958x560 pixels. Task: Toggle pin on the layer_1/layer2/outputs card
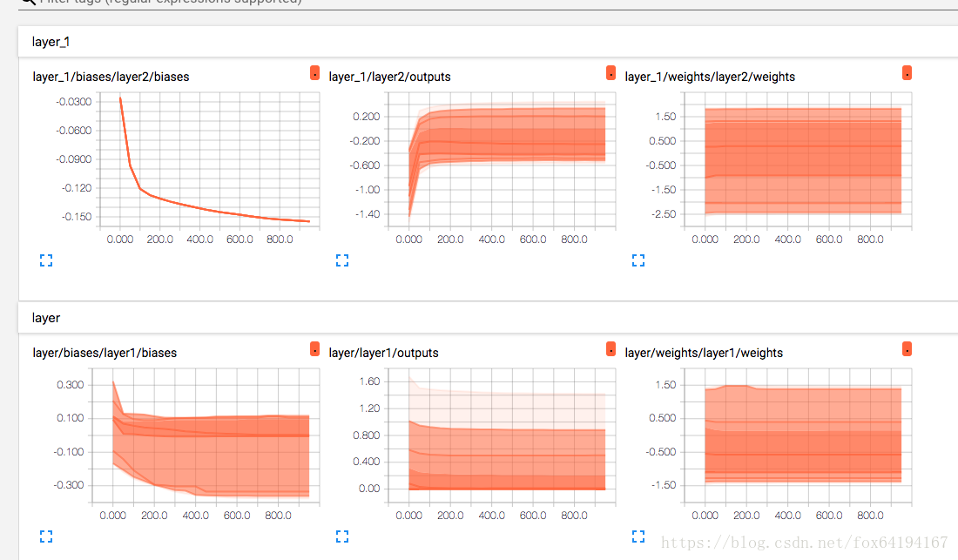coord(611,73)
